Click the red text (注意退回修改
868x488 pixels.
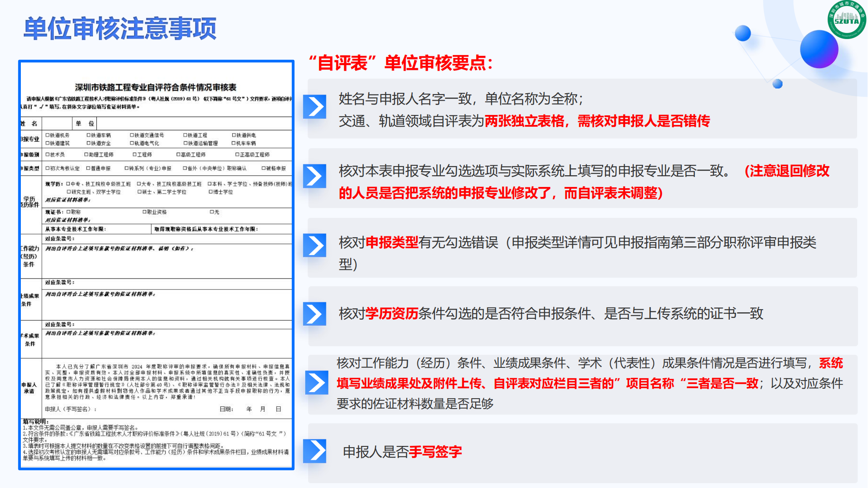[787, 171]
